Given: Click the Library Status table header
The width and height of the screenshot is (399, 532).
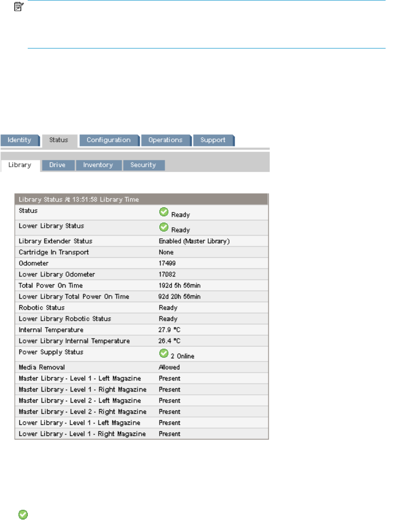Looking at the screenshot, I should [141, 199].
